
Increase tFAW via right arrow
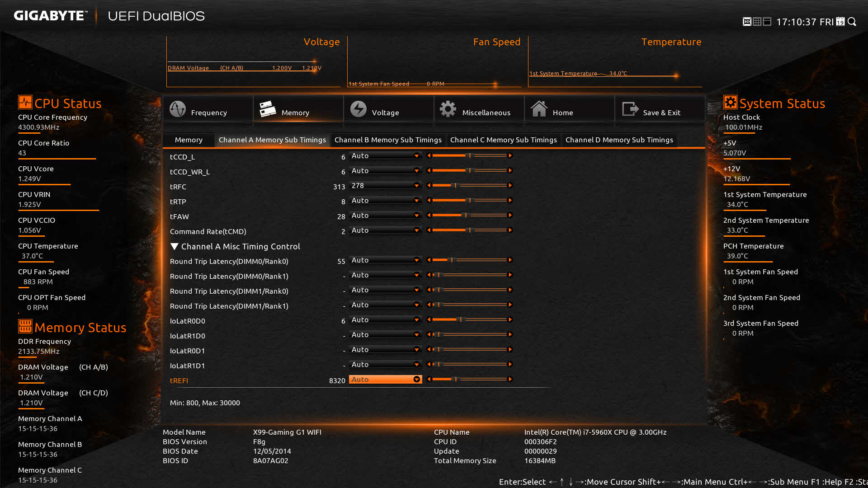510,215
